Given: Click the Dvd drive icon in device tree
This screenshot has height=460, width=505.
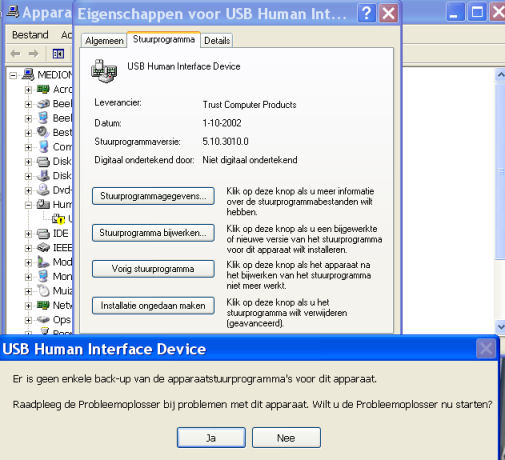Looking at the screenshot, I should (x=43, y=190).
